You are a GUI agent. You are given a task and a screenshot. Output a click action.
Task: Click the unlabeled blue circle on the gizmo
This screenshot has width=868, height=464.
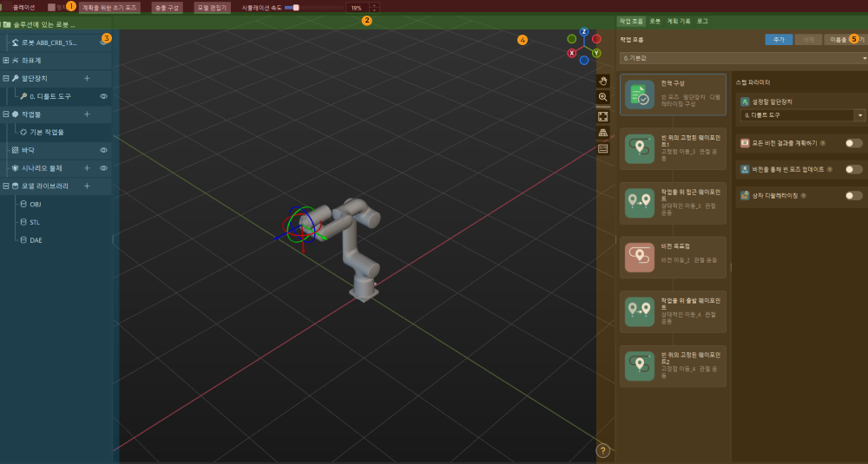point(584,61)
